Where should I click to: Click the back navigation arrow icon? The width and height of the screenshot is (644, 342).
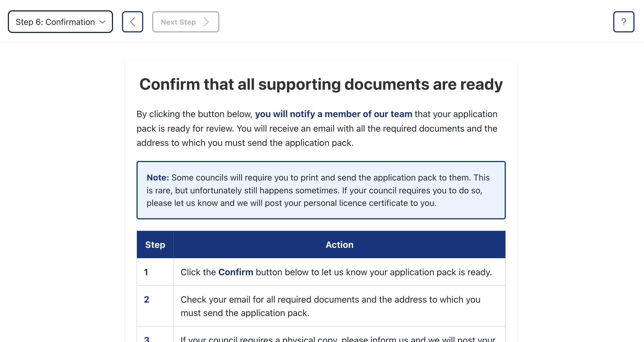pyautogui.click(x=132, y=22)
